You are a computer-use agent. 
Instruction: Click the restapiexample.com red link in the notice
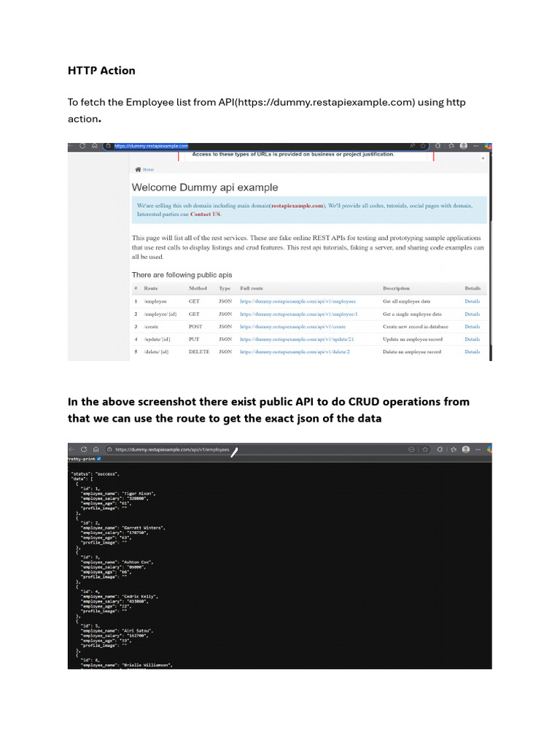(x=297, y=206)
